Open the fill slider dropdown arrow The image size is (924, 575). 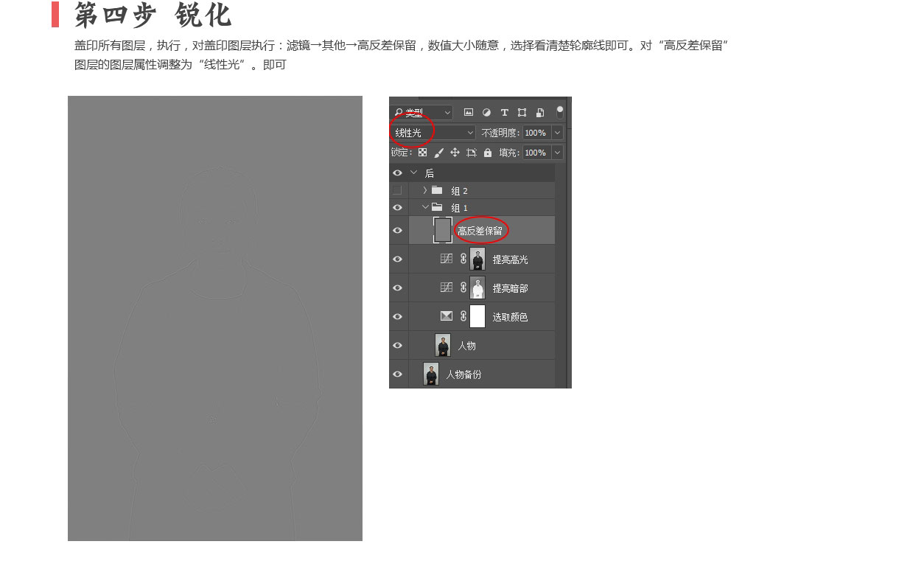557,153
